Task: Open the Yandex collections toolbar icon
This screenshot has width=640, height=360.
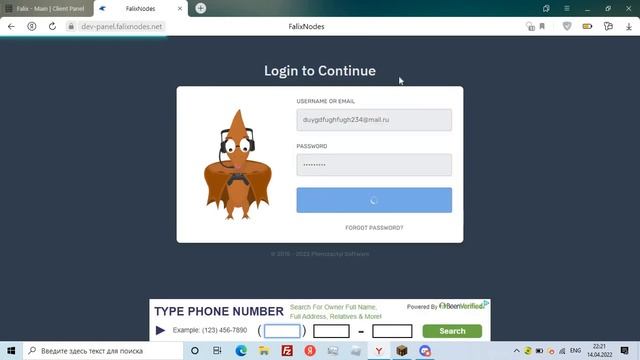Action: 608,27
